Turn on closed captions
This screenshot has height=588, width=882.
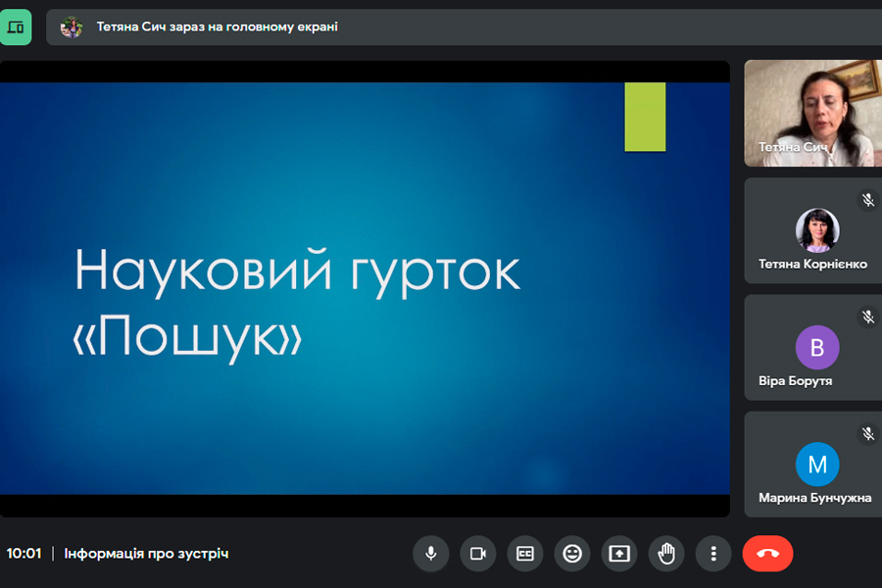525,554
